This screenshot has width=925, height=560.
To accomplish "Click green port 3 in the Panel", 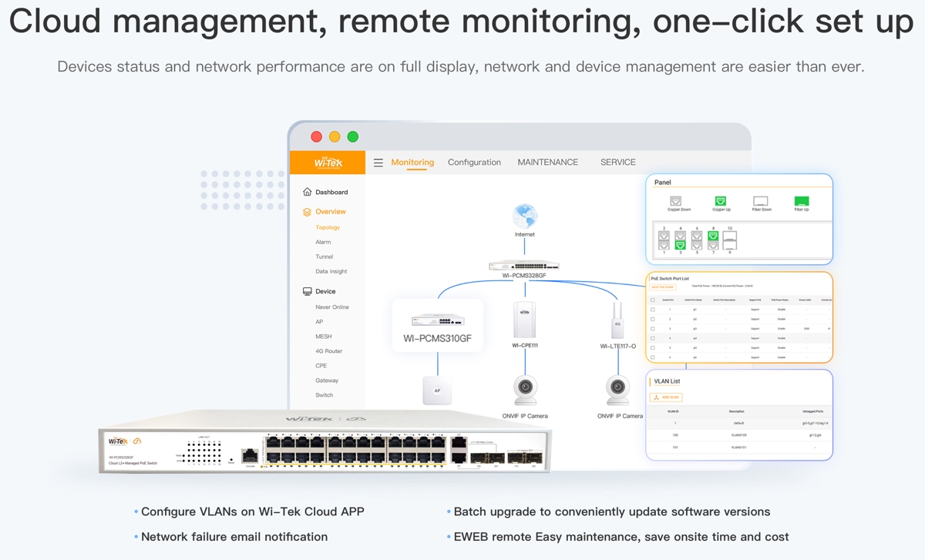I will pos(680,245).
